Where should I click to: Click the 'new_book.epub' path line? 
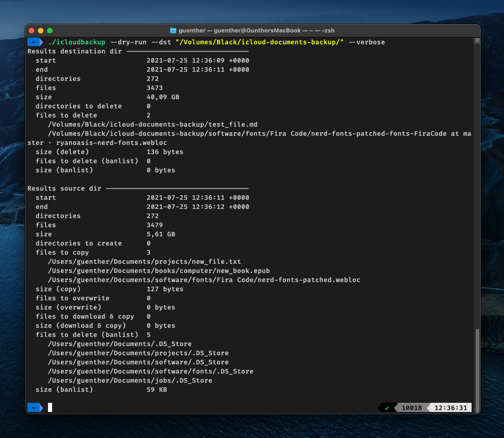coord(159,271)
